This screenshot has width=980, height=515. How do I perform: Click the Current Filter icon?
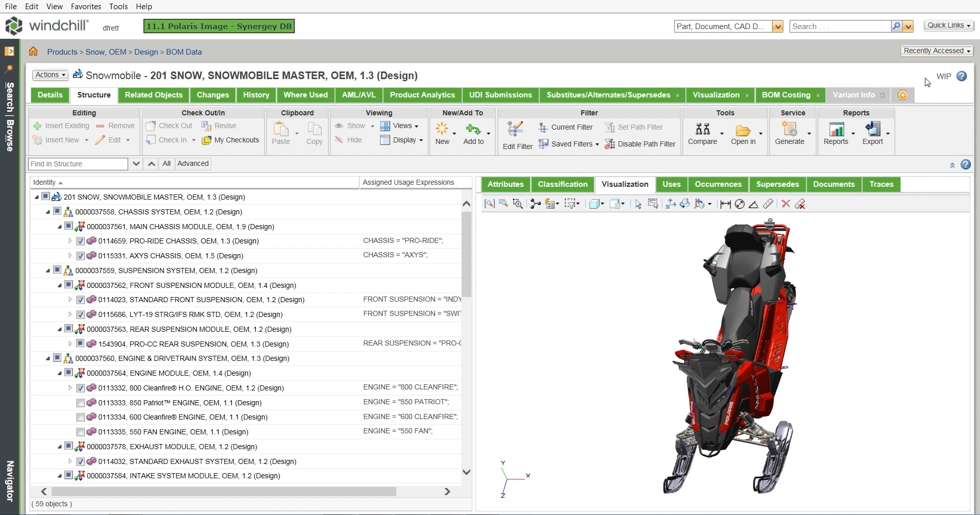click(543, 127)
